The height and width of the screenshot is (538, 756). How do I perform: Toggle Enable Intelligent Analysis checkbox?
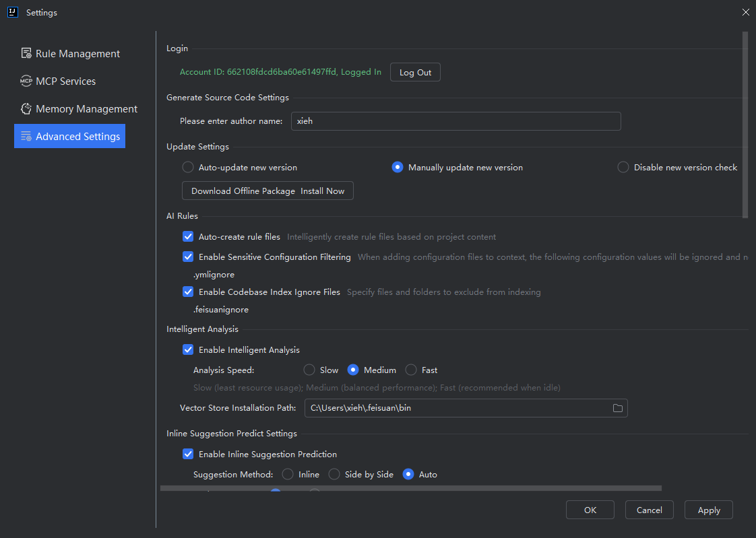pyautogui.click(x=188, y=350)
